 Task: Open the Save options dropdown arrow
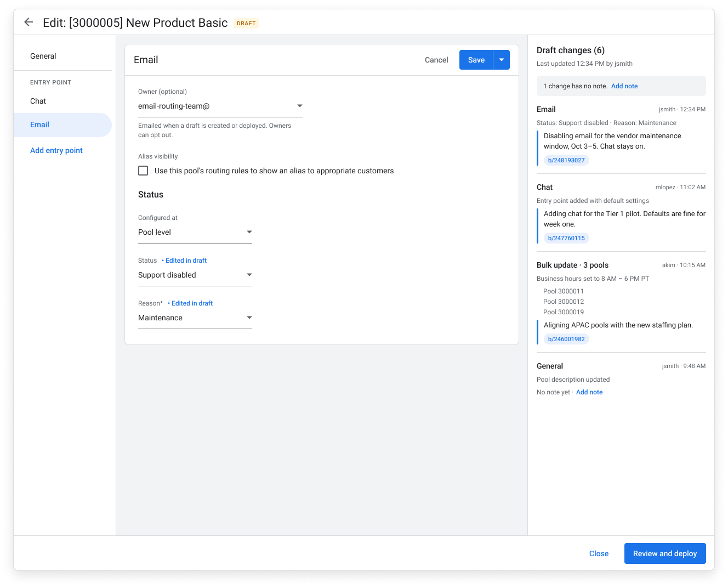tap(502, 60)
